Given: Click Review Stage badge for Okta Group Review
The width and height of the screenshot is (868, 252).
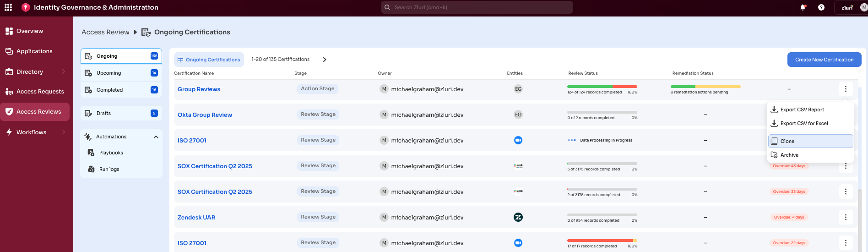Looking at the screenshot, I should (318, 115).
